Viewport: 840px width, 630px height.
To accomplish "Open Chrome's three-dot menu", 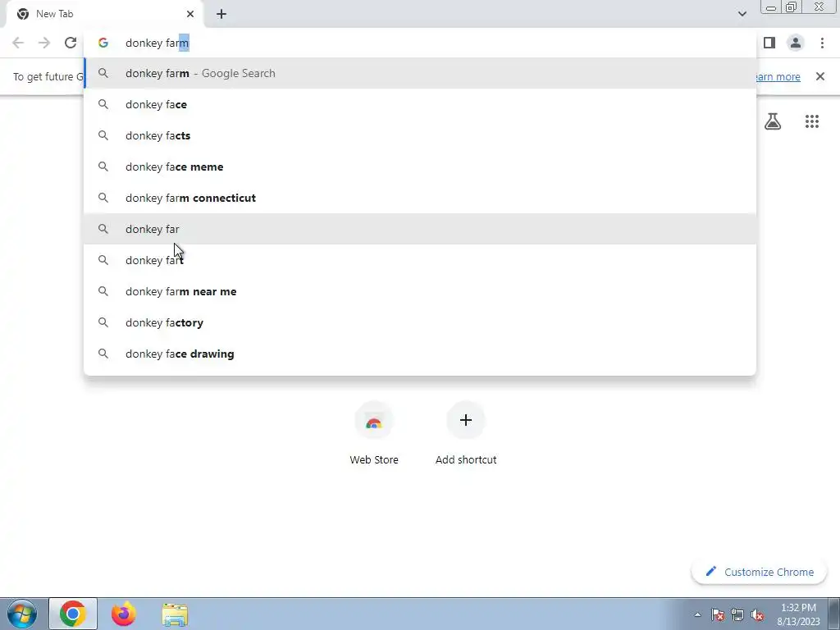I will click(x=822, y=43).
